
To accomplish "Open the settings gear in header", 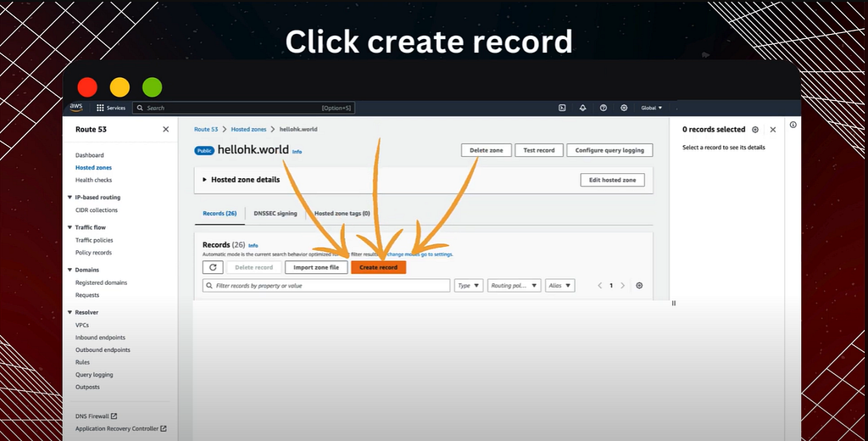I will (x=624, y=108).
